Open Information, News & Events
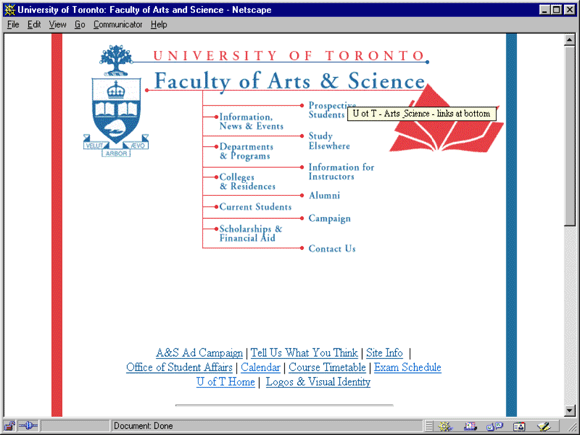The width and height of the screenshot is (580, 435). pos(251,121)
